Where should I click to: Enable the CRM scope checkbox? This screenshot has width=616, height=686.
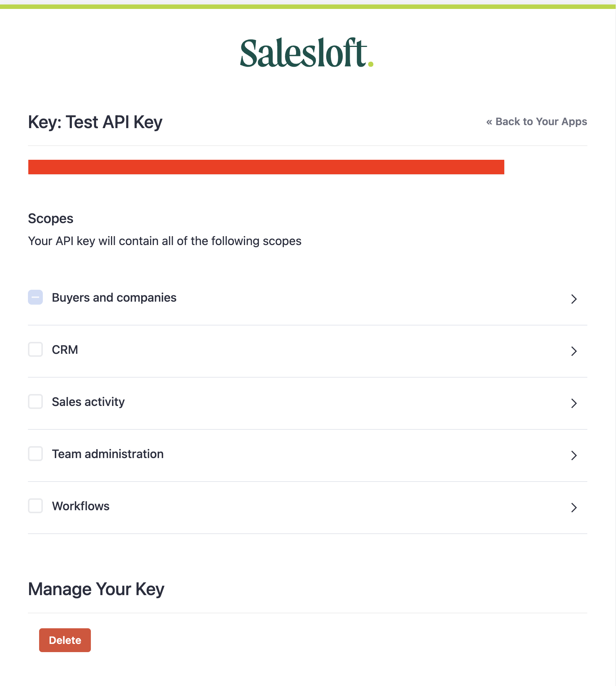coord(35,350)
